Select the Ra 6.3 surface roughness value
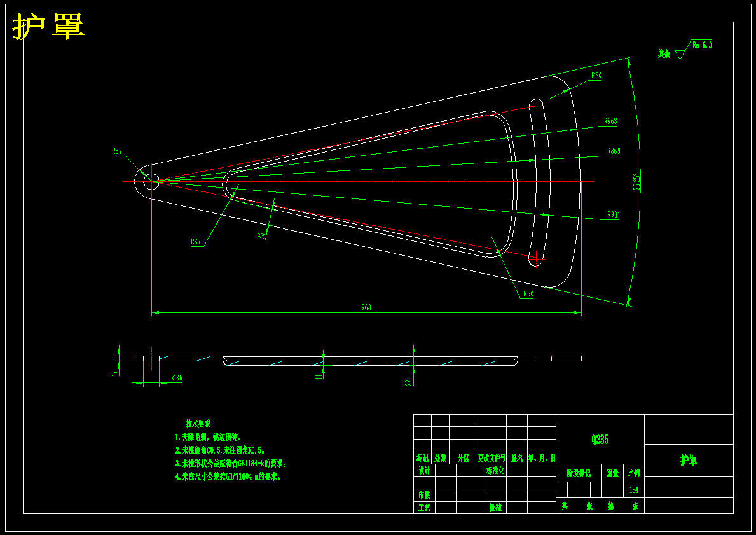 coord(702,45)
